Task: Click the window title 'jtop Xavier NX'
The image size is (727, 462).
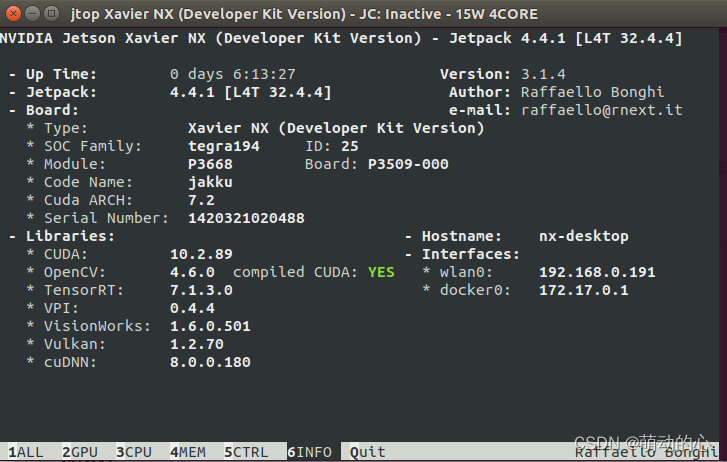Action: tap(304, 14)
